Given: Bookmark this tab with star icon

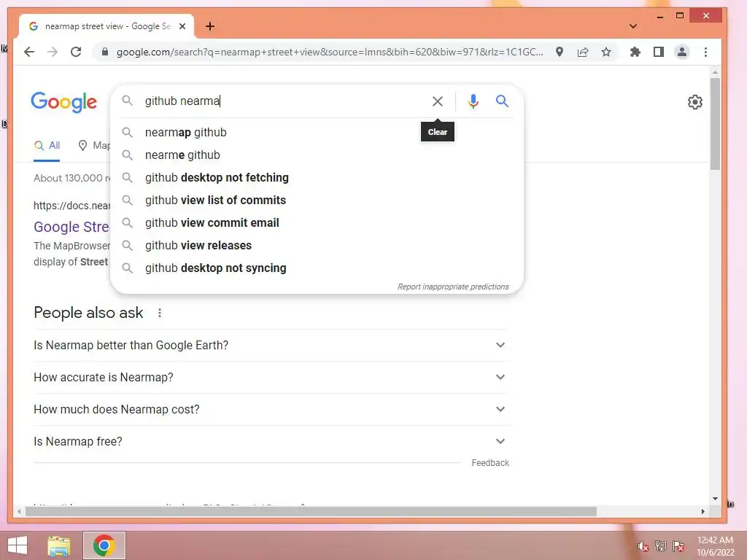Looking at the screenshot, I should 606,52.
